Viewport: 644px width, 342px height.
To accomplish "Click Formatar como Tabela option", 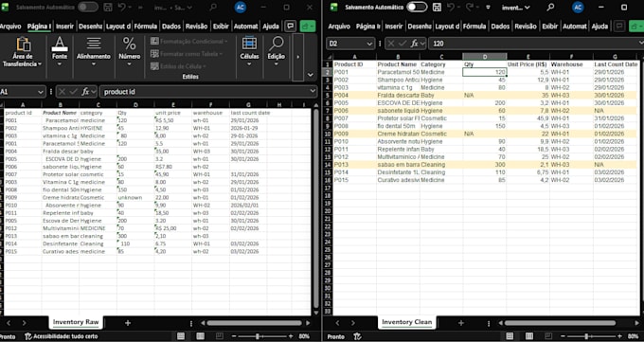I will (187, 54).
